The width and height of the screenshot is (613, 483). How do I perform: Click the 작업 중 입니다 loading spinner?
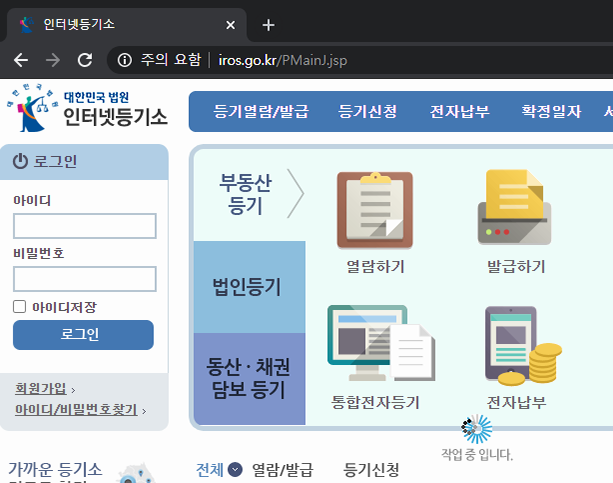pos(477,429)
